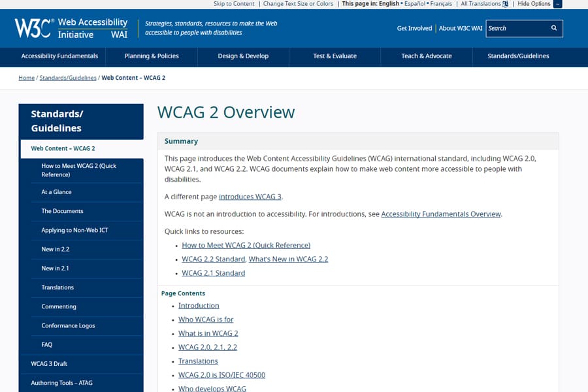Click the WCAG 2 Overview heading

pyautogui.click(x=226, y=112)
